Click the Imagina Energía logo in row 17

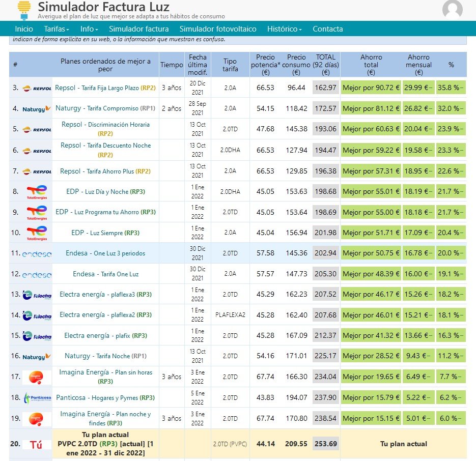(x=37, y=377)
